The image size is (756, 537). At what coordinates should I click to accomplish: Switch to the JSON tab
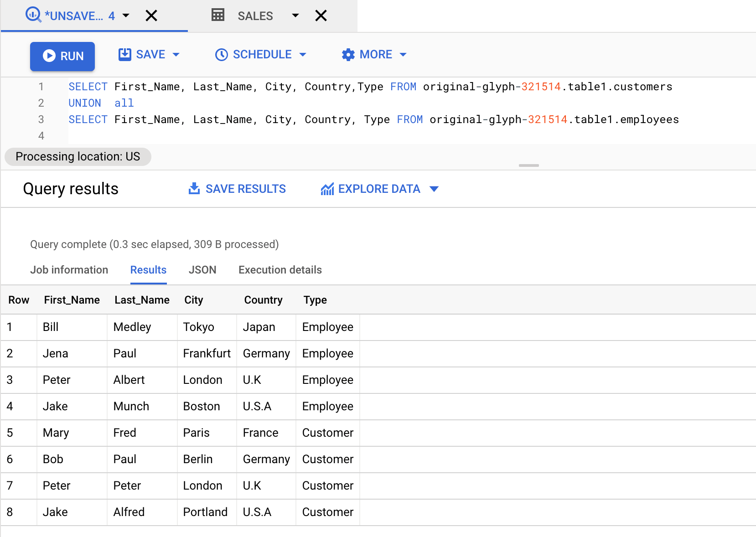[x=202, y=269]
